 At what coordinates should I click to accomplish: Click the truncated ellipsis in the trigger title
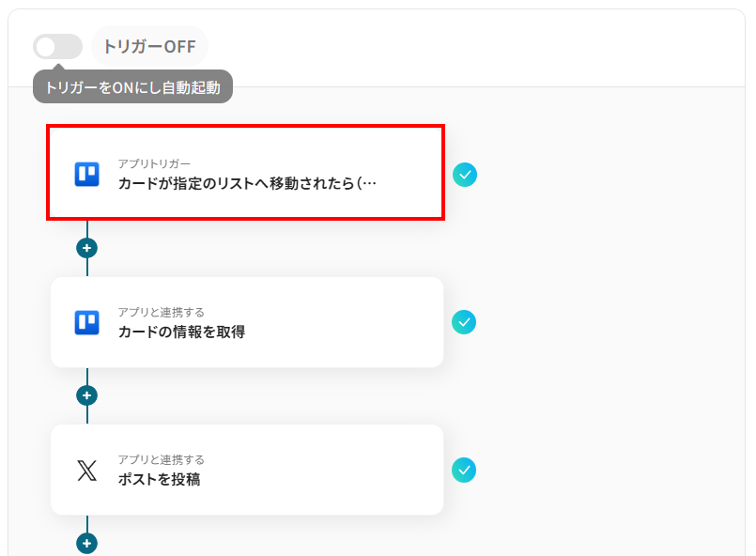[x=369, y=184]
